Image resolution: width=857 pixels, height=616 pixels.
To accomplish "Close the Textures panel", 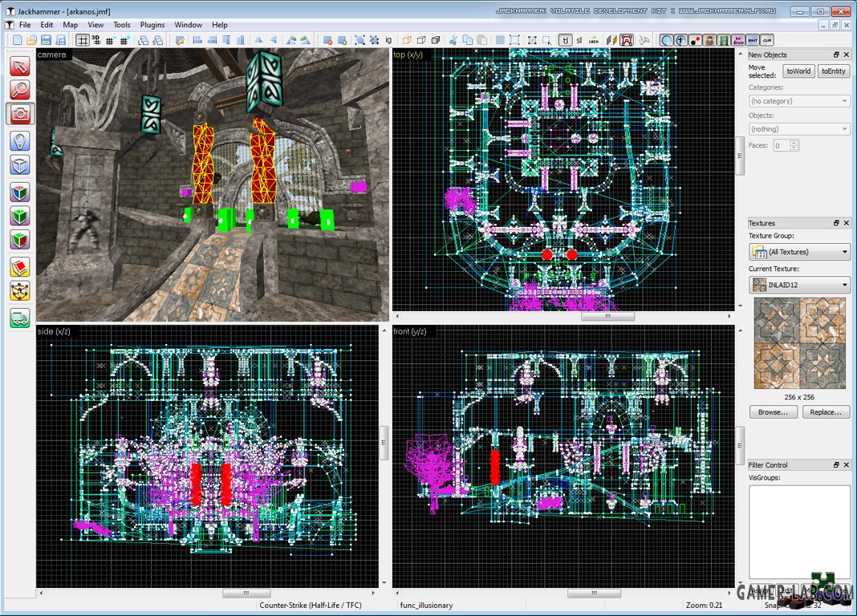I will click(846, 223).
